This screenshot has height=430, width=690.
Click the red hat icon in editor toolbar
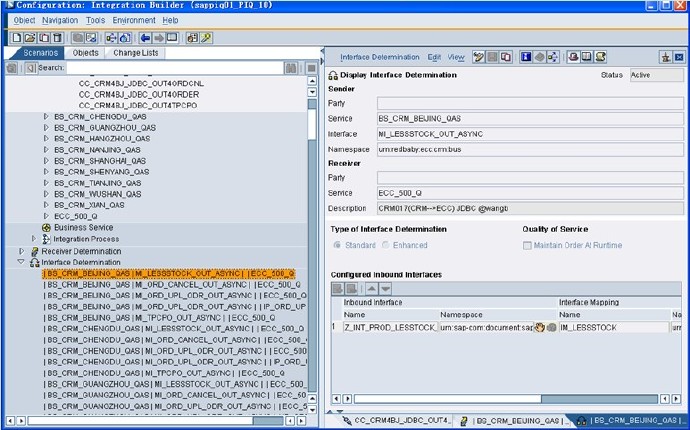click(573, 57)
